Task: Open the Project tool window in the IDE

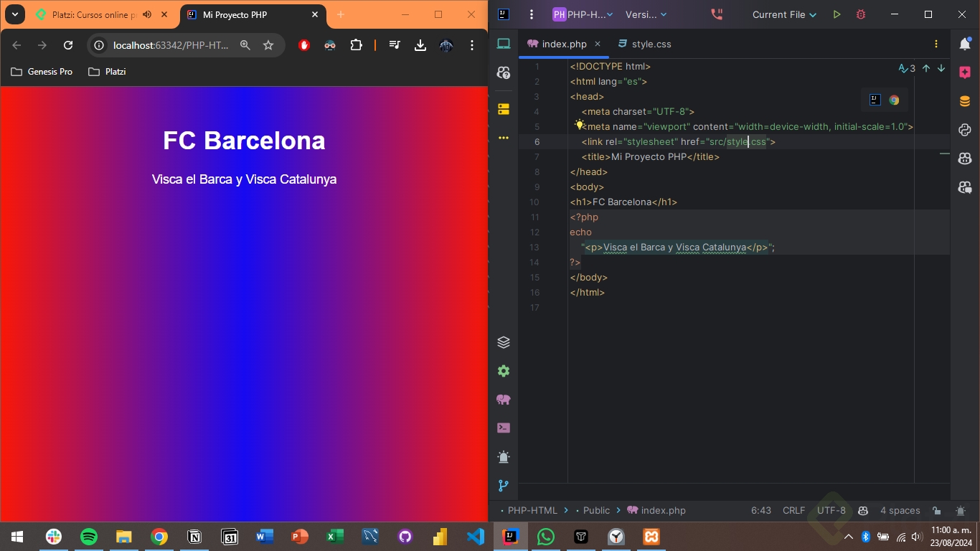Action: click(504, 44)
